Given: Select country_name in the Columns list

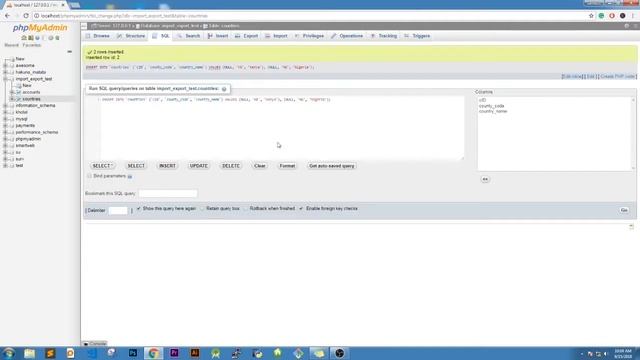Looking at the screenshot, I should [493, 111].
